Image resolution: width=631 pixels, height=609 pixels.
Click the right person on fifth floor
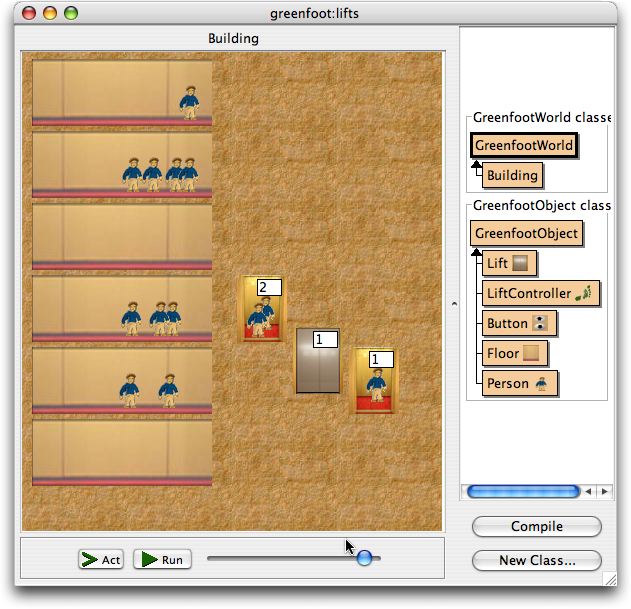[168, 390]
